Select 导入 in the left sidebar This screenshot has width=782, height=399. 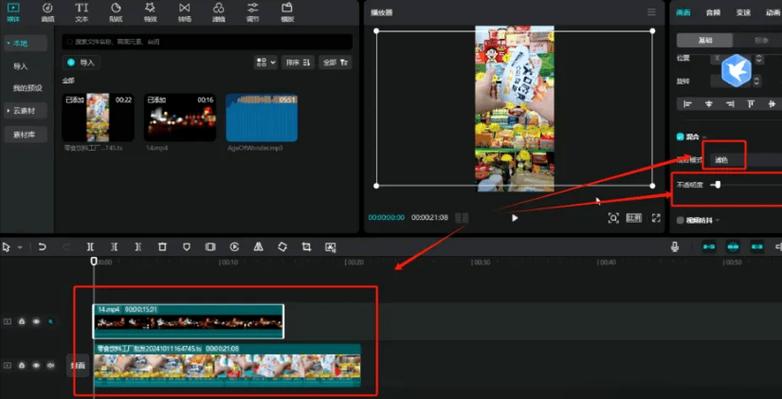tap(20, 66)
